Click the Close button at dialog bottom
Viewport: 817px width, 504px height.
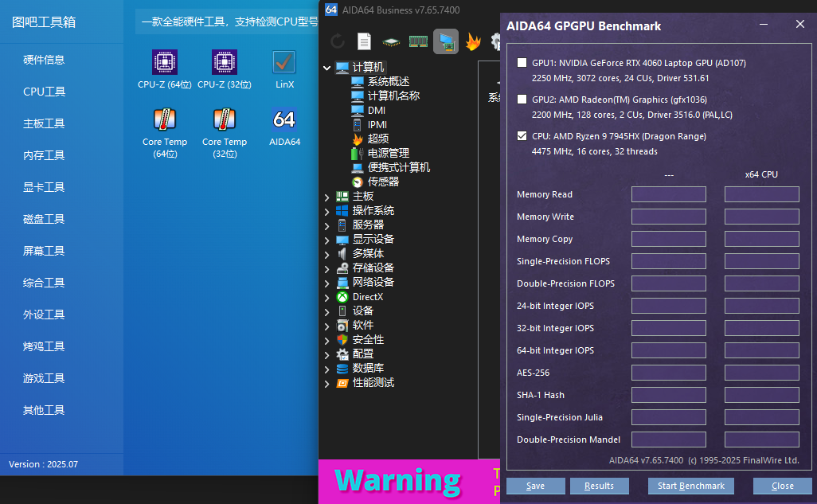coord(783,486)
